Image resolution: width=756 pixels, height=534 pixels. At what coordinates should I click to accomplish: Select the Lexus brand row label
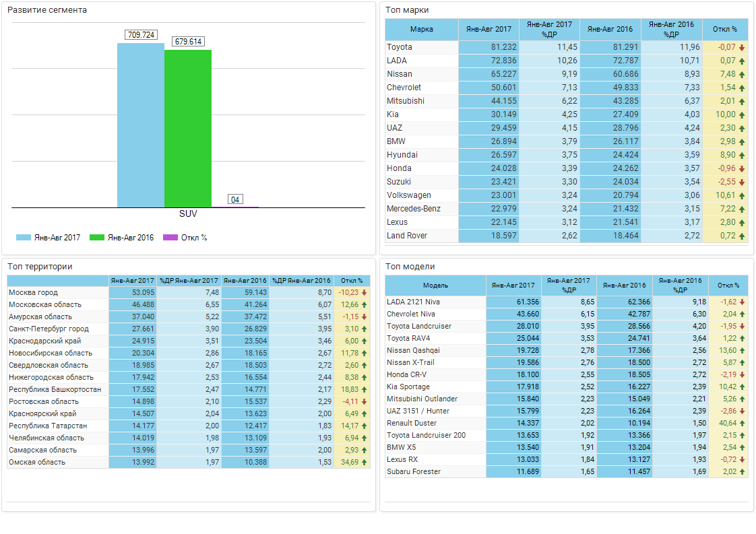(x=398, y=223)
